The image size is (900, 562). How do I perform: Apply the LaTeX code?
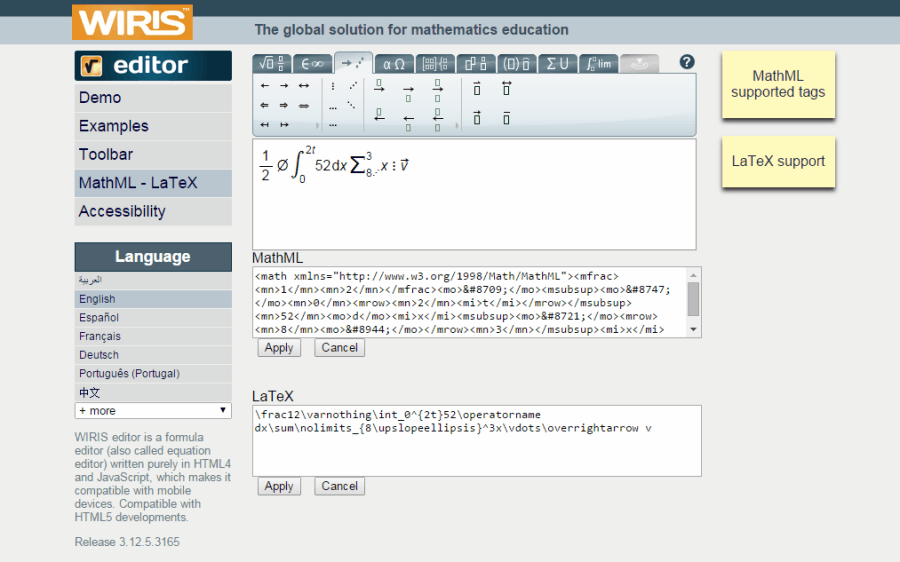[279, 486]
